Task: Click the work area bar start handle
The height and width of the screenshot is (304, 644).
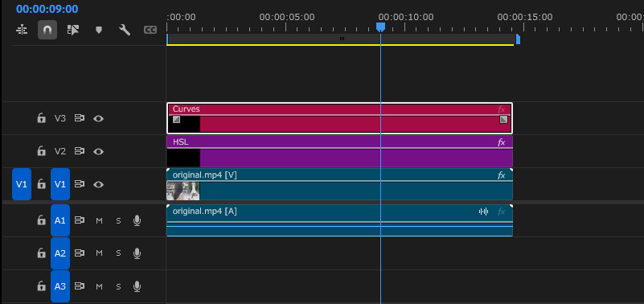Action: 167,39
